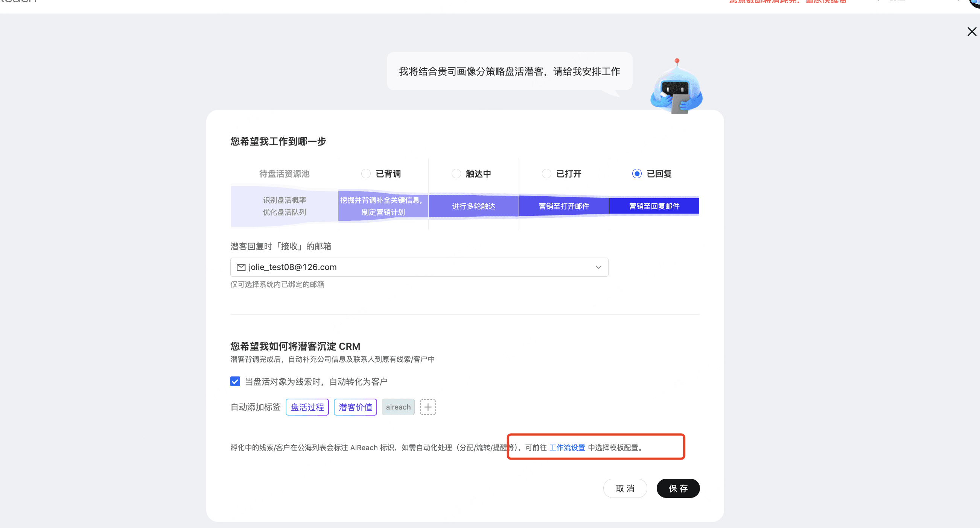Image resolution: width=980 pixels, height=528 pixels.
Task: Click the 潜客价值 tag
Action: pyautogui.click(x=355, y=407)
